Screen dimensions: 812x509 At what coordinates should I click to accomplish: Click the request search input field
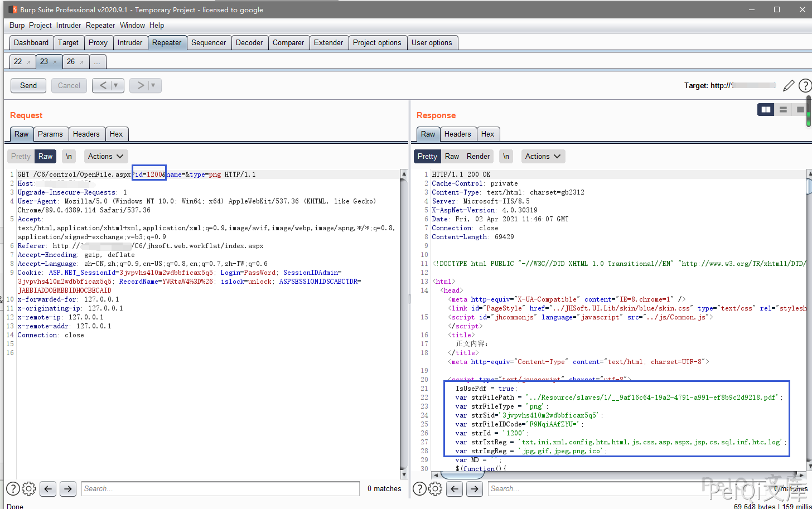[220, 489]
